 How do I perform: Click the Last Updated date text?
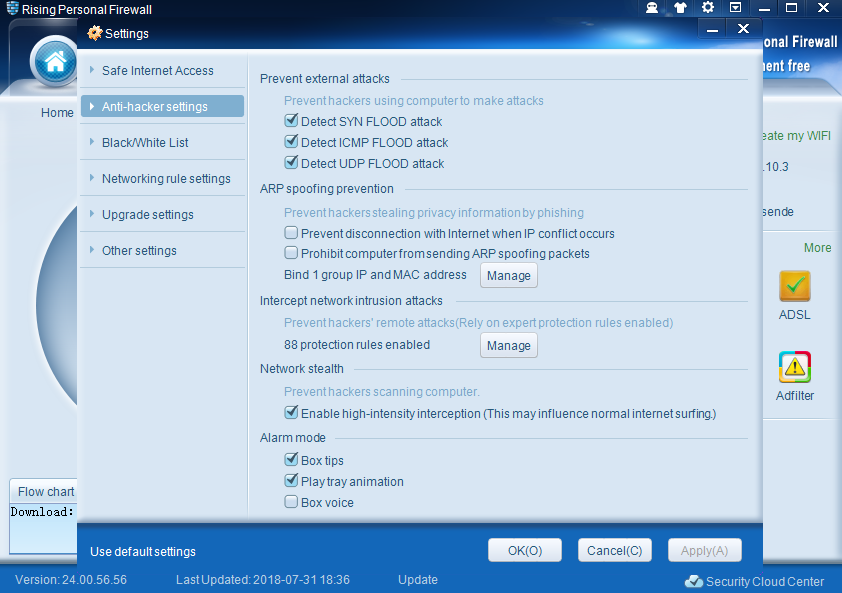(263, 580)
